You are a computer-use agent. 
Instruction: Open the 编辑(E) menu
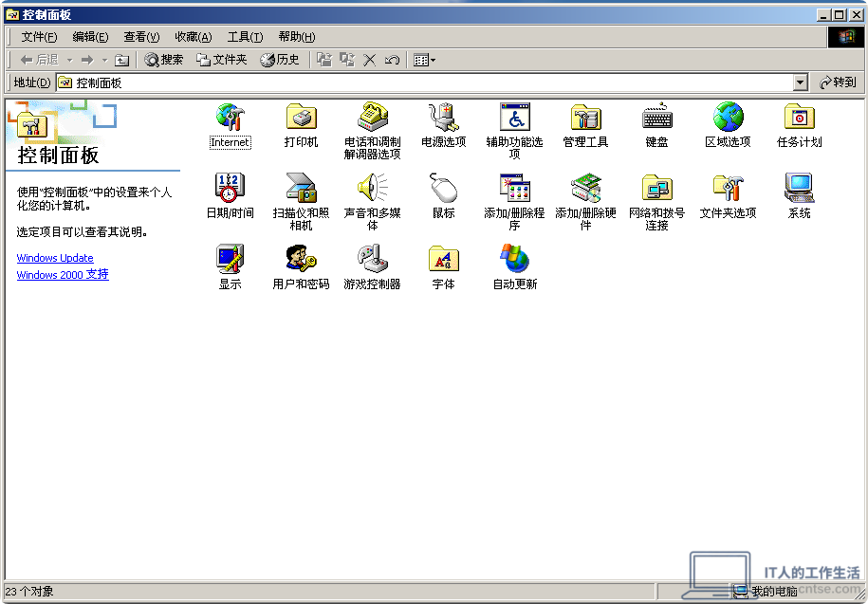(90, 37)
